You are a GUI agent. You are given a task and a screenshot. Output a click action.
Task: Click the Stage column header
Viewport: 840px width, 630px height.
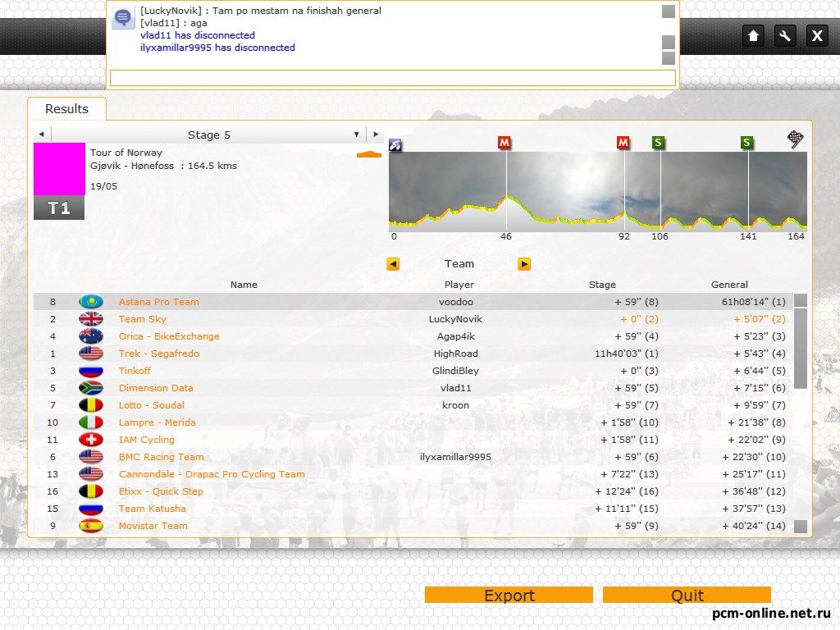pos(602,285)
